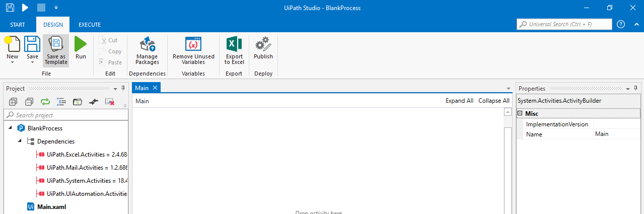Select Main.xaml file in project tree

coord(46,206)
